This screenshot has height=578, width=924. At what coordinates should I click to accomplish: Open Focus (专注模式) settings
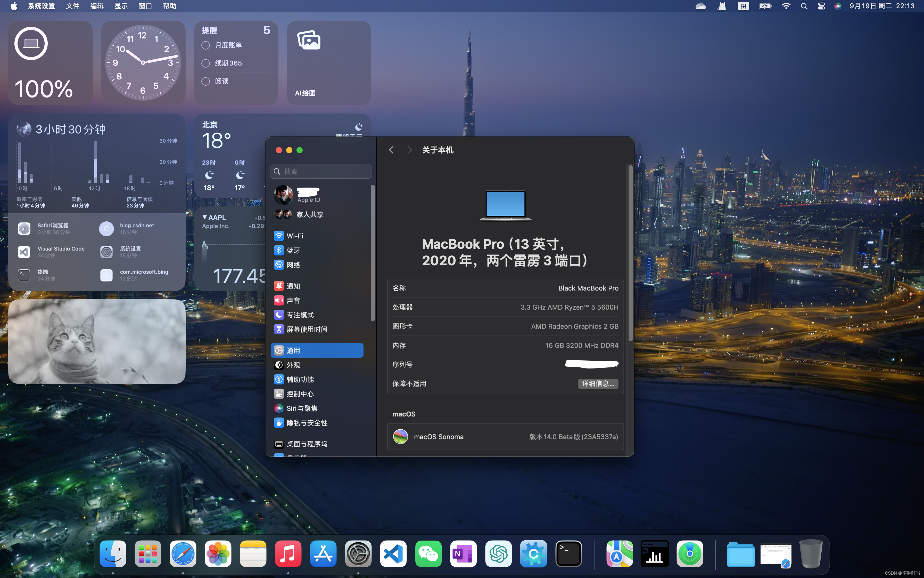point(317,315)
